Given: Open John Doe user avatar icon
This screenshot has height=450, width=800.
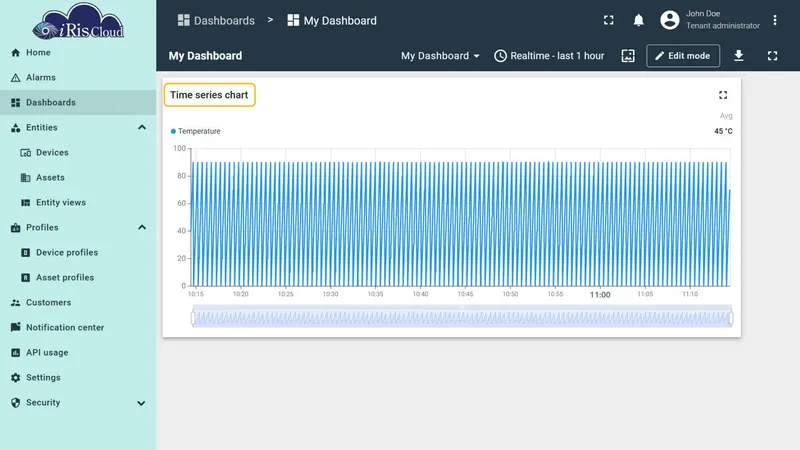Looking at the screenshot, I should tap(669, 20).
